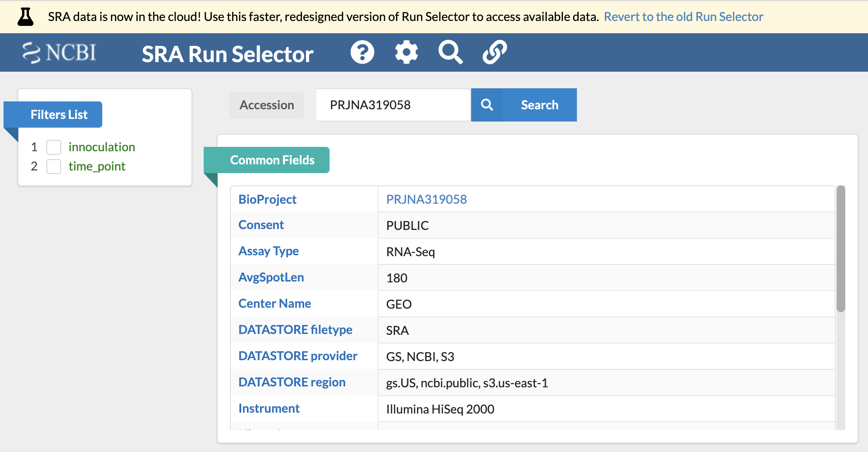This screenshot has width=868, height=452.
Task: Click the NCBI logo
Action: [59, 53]
